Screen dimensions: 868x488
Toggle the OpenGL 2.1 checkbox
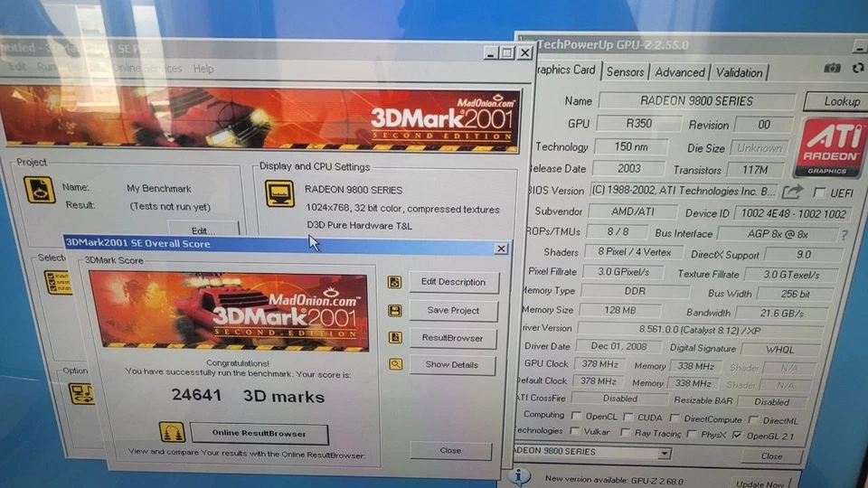pyautogui.click(x=737, y=435)
